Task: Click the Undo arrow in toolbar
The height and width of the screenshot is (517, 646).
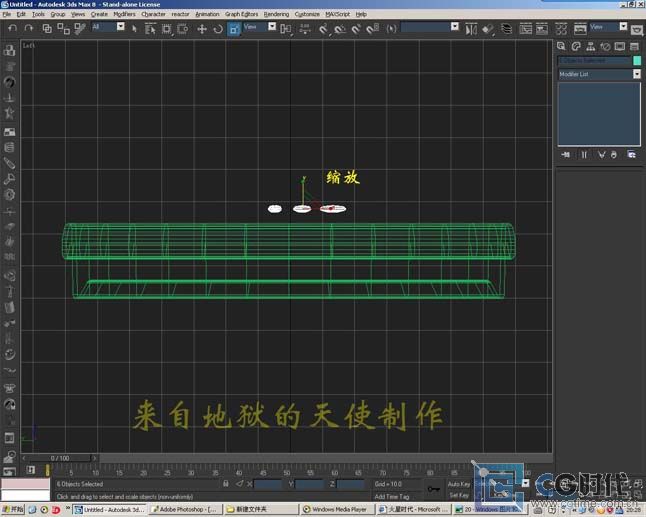Action: pyautogui.click(x=12, y=28)
